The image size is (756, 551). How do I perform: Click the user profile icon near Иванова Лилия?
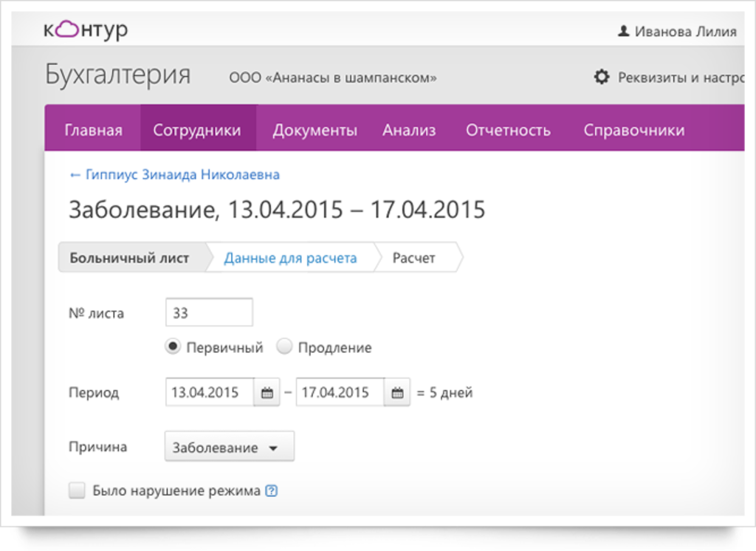coord(623,32)
